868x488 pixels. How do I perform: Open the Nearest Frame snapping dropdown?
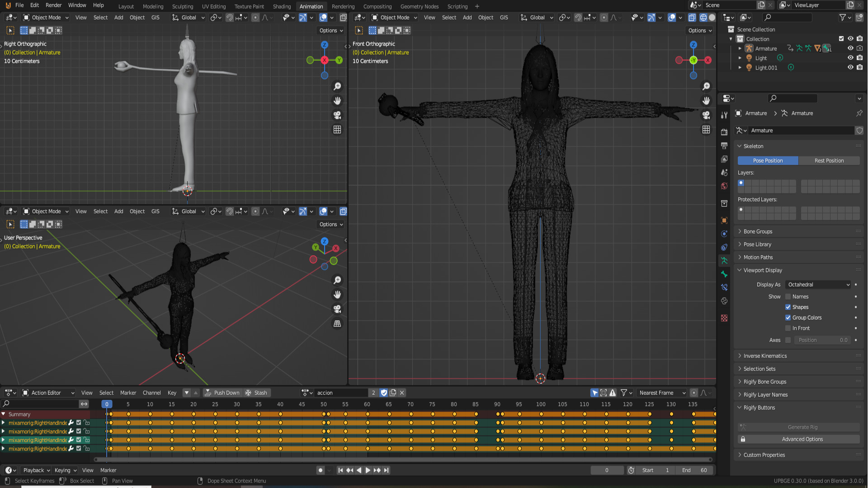coord(661,393)
